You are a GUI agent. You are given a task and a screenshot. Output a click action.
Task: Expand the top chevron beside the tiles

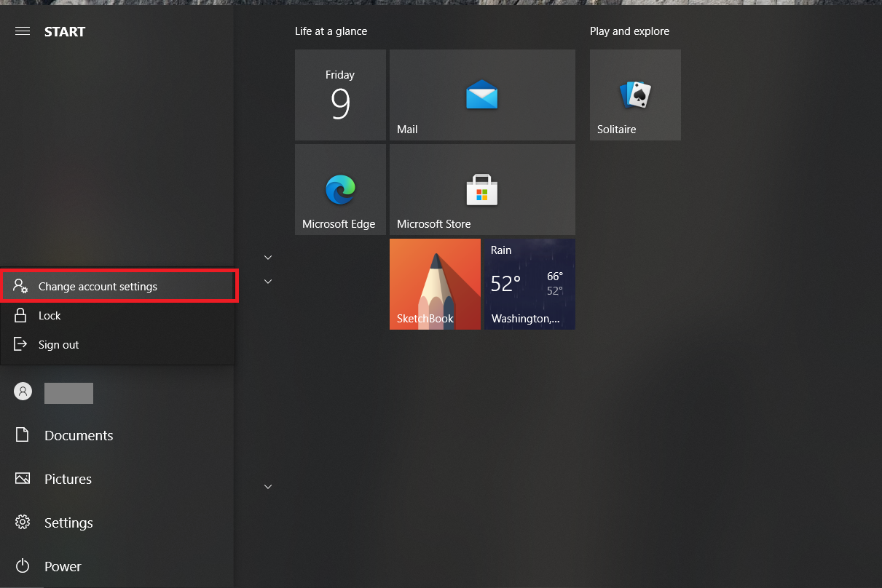tap(267, 257)
